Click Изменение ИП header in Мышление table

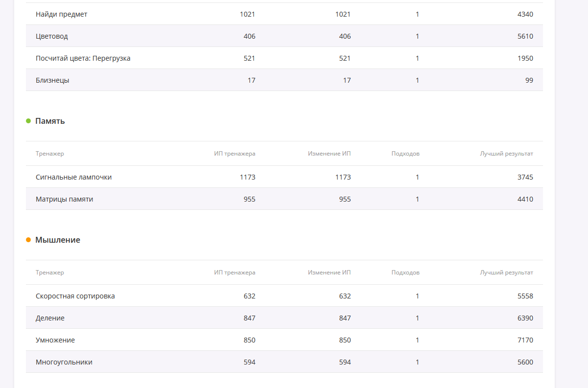coord(329,273)
